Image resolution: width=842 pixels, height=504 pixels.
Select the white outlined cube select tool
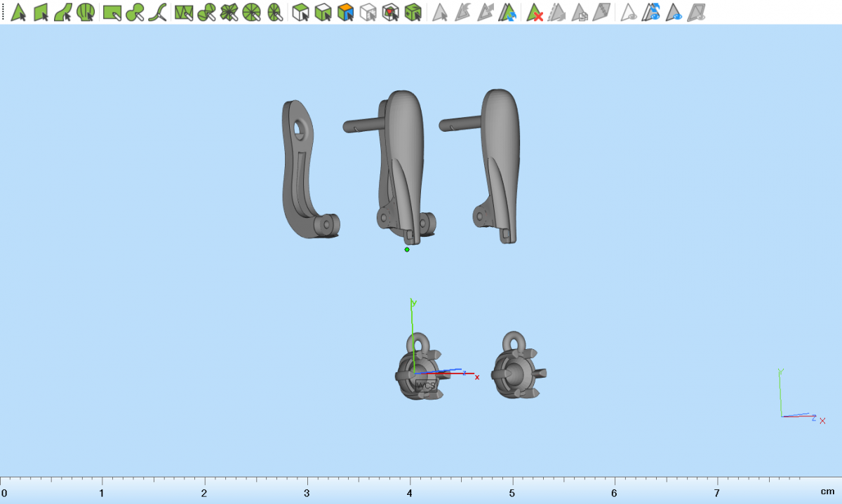300,12
